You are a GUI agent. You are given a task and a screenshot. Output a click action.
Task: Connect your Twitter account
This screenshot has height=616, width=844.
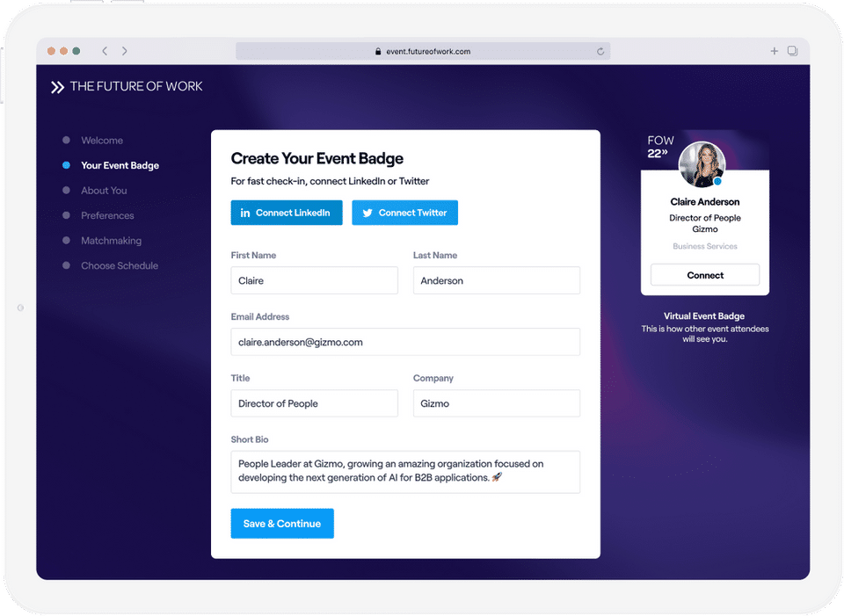404,213
